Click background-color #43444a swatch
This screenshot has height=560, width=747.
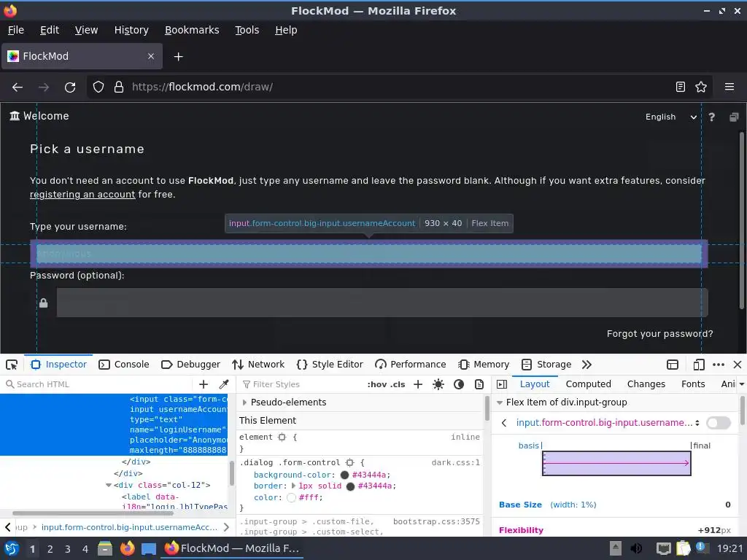[x=344, y=475]
